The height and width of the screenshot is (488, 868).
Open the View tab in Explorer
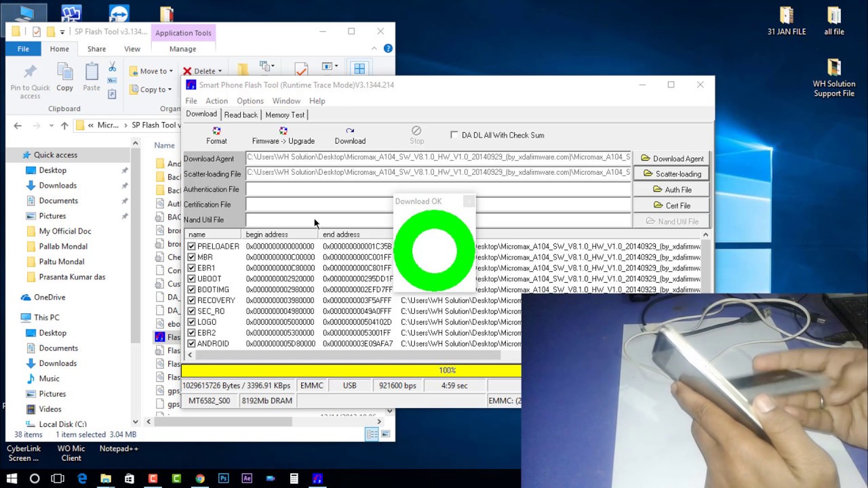132,49
